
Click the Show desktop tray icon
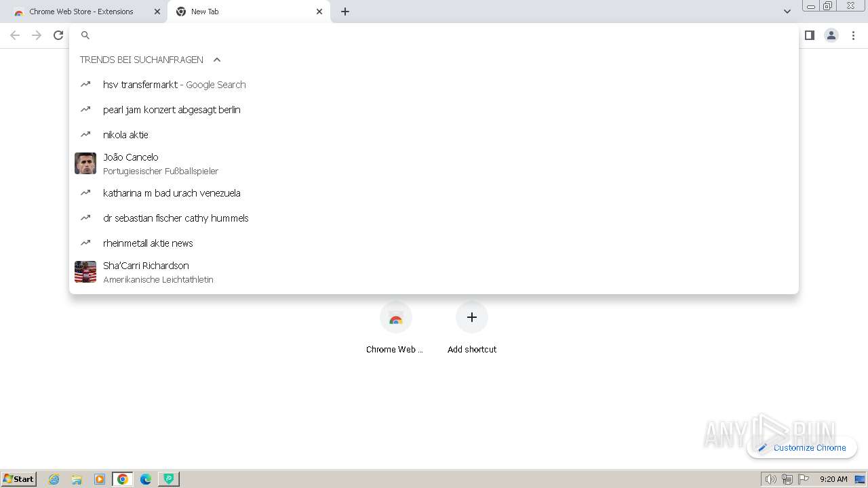tap(860, 479)
